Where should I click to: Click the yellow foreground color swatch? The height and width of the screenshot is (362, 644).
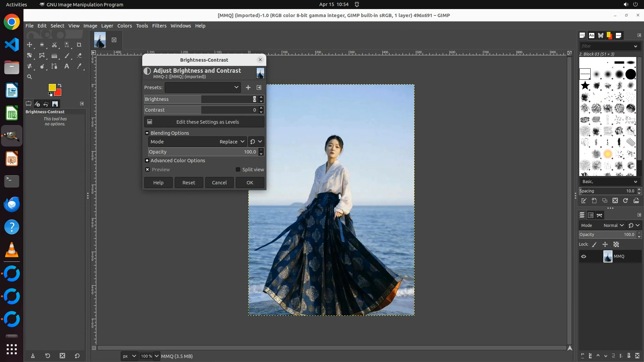pos(52,87)
